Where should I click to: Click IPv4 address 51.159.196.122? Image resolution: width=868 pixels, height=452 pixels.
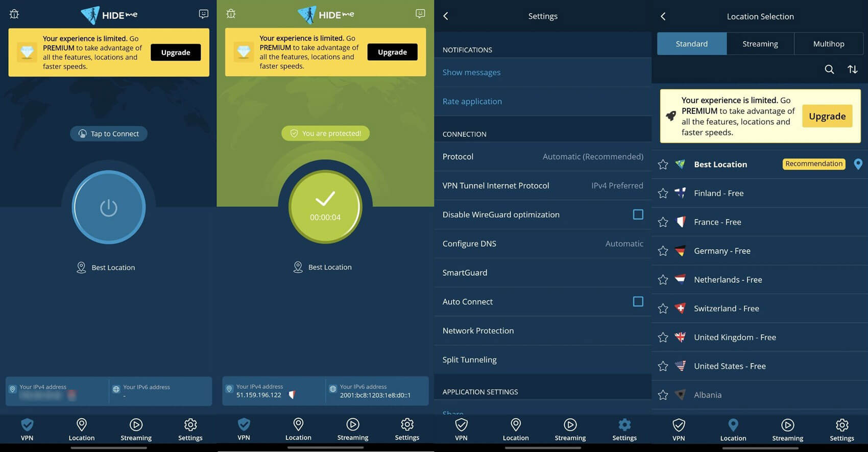point(259,395)
